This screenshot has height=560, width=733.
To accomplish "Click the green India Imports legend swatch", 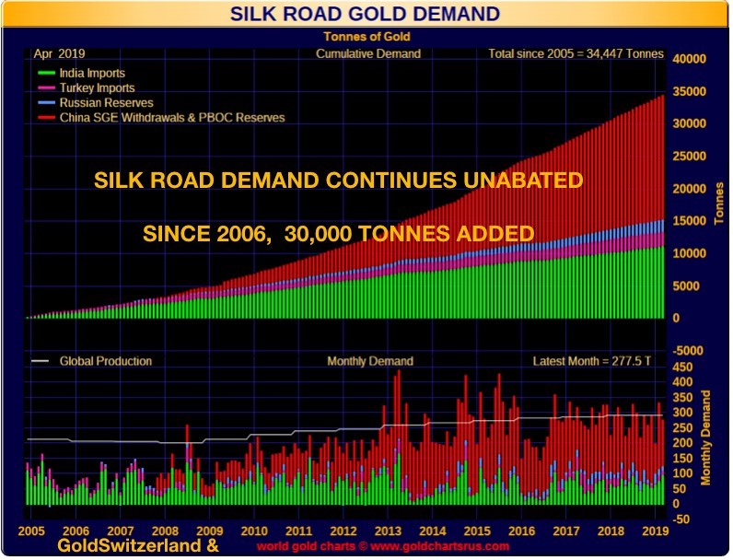I will tap(46, 73).
